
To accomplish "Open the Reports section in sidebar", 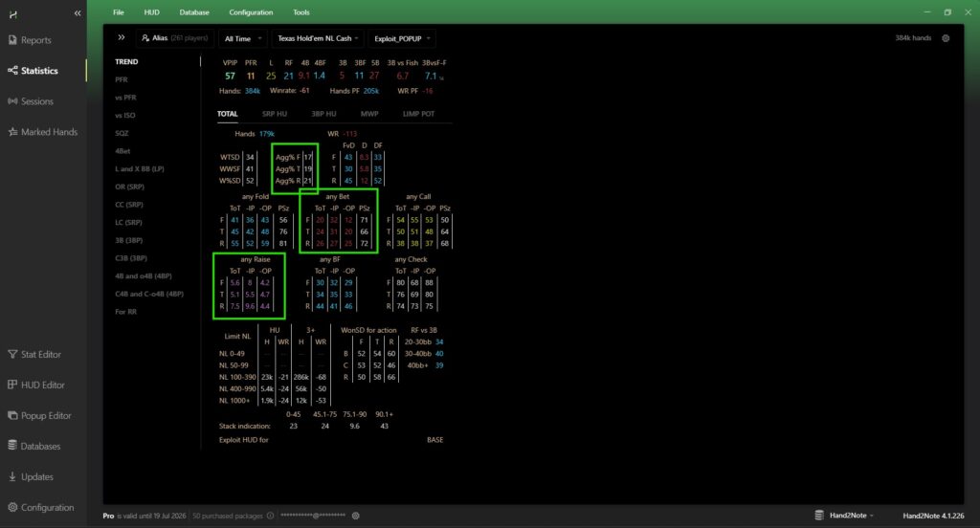I will tap(35, 40).
